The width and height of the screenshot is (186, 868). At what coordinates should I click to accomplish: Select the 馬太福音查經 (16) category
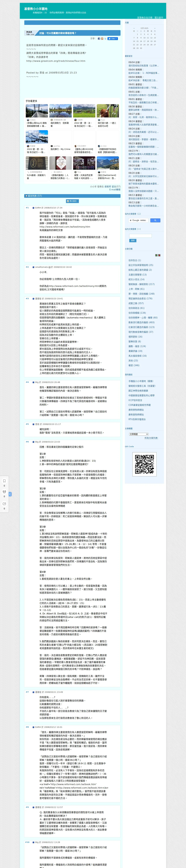[137, 356]
